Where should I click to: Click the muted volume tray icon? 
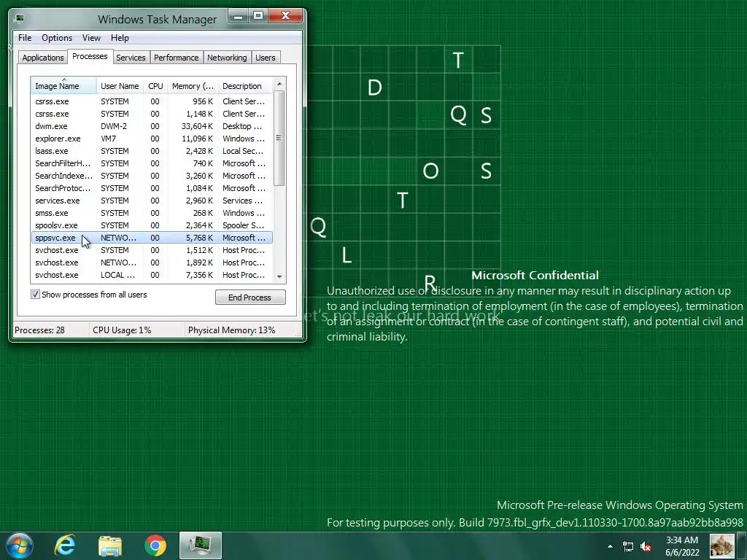(646, 547)
